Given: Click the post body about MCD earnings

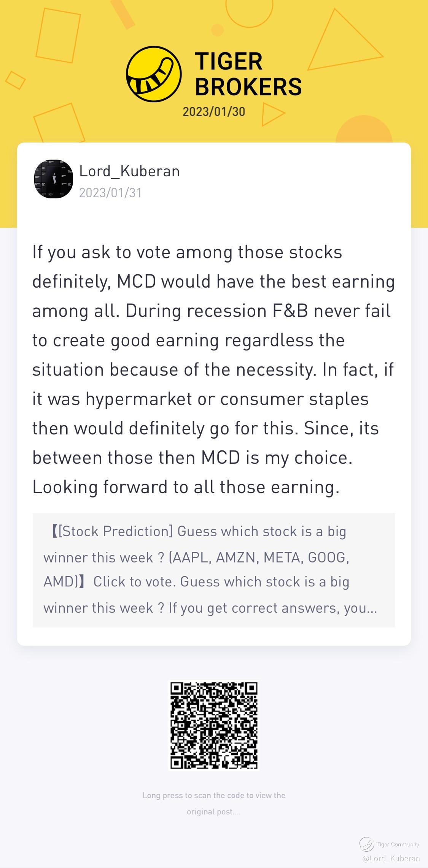Looking at the screenshot, I should pos(213,369).
